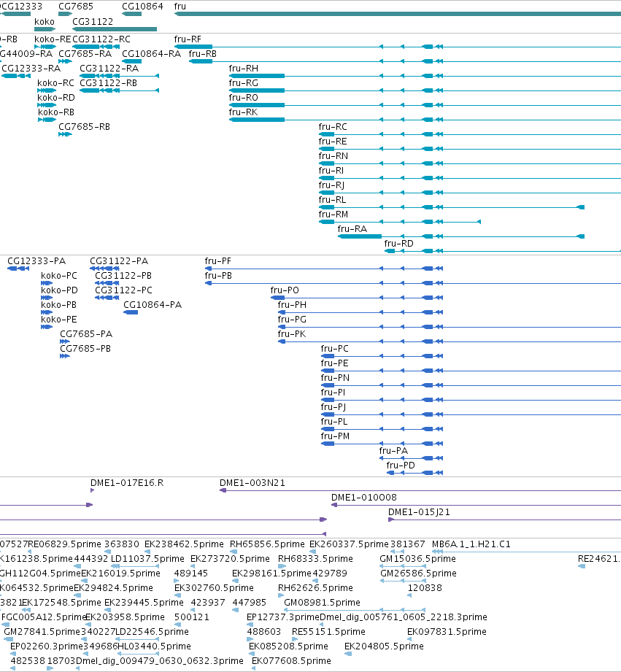This screenshot has width=621, height=672.
Task: Open protein 'CG10864-PA'
Action: coord(153,305)
